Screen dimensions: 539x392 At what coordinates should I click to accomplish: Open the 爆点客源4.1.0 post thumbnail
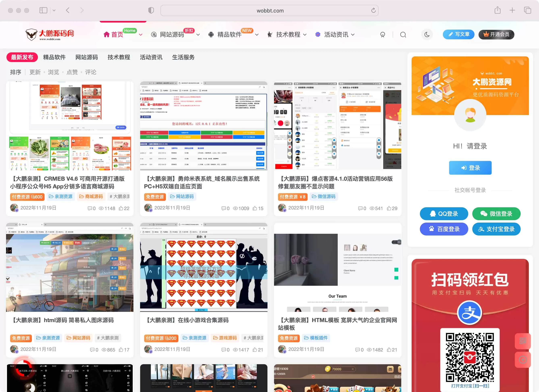(337, 126)
